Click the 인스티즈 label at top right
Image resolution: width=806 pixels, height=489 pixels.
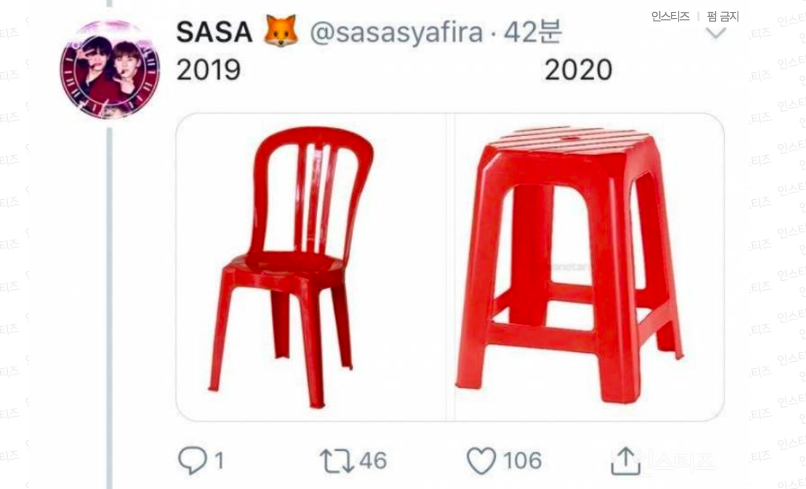pyautogui.click(x=670, y=16)
